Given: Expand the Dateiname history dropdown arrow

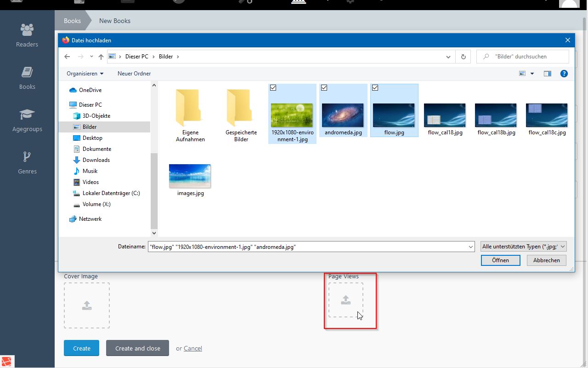Looking at the screenshot, I should (x=470, y=247).
